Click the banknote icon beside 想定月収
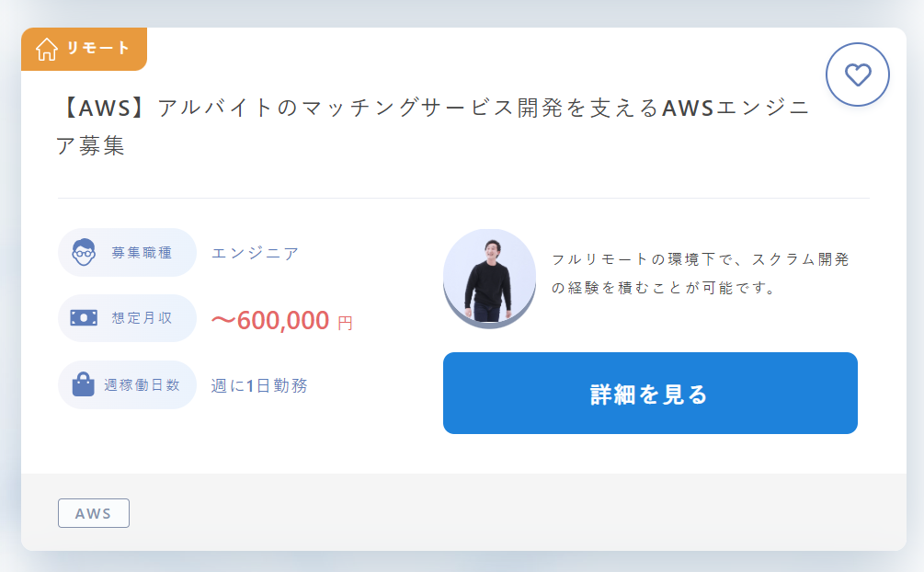The width and height of the screenshot is (924, 572). pyautogui.click(x=84, y=318)
